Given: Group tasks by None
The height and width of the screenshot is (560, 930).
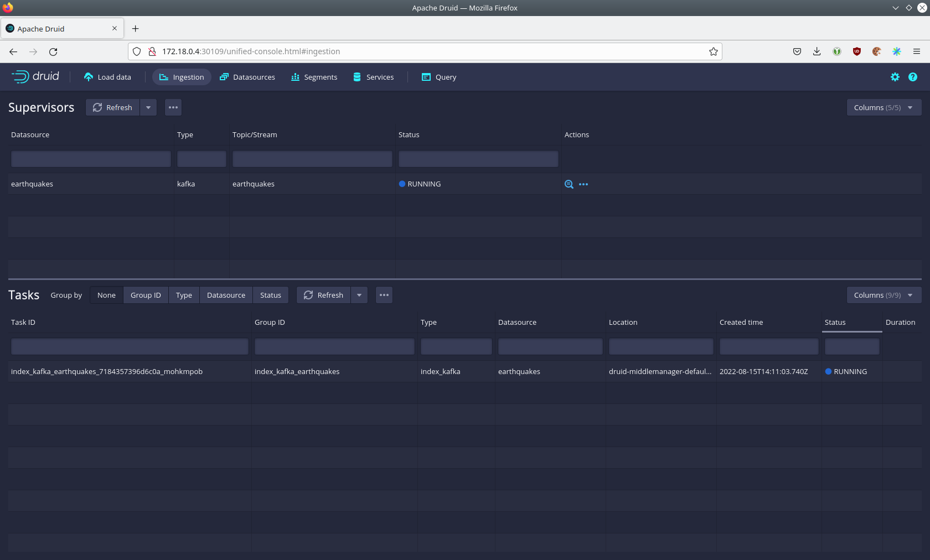Looking at the screenshot, I should [x=106, y=295].
